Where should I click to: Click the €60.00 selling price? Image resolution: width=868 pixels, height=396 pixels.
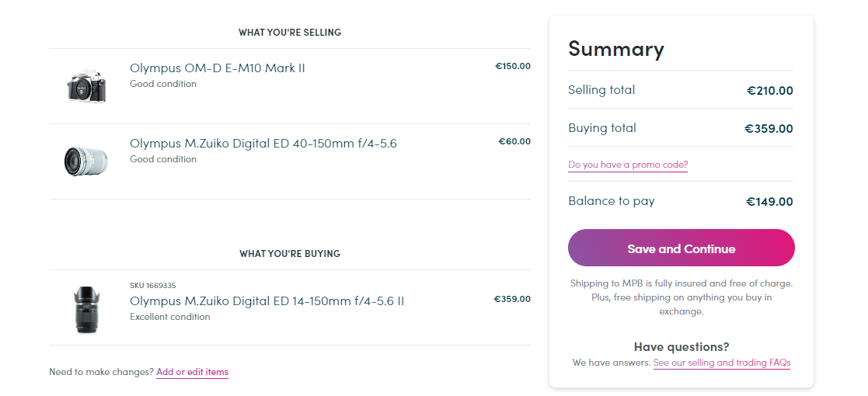[514, 141]
